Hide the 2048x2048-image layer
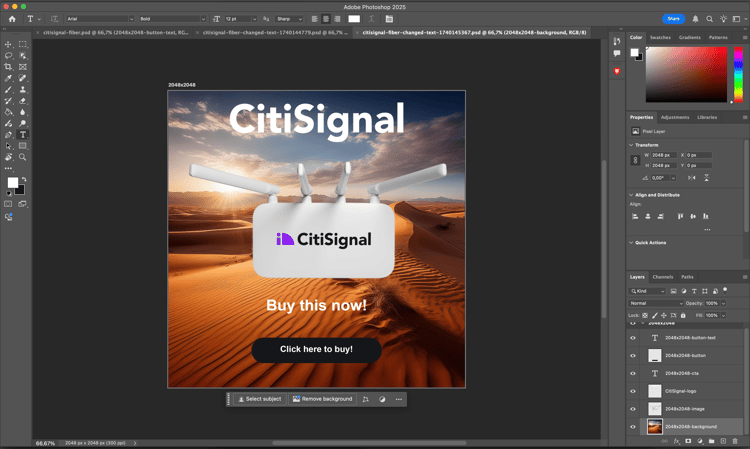Screen dimensions: 750x449 click(x=633, y=409)
